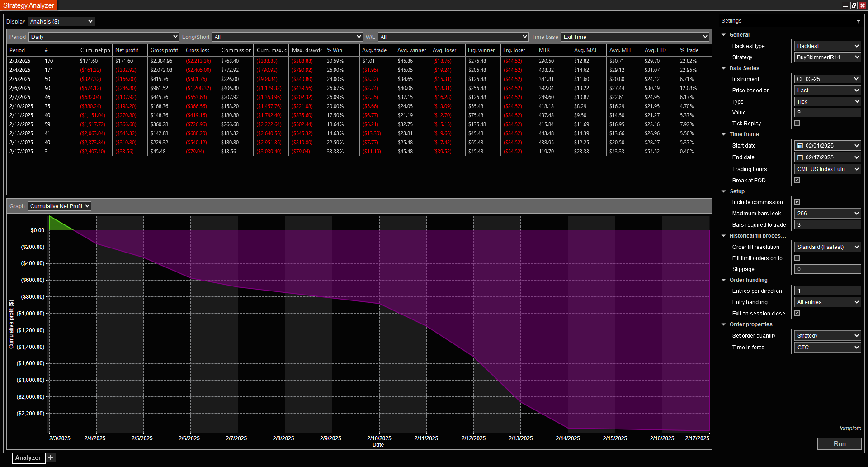Open the Time in force dropdown

(827, 348)
